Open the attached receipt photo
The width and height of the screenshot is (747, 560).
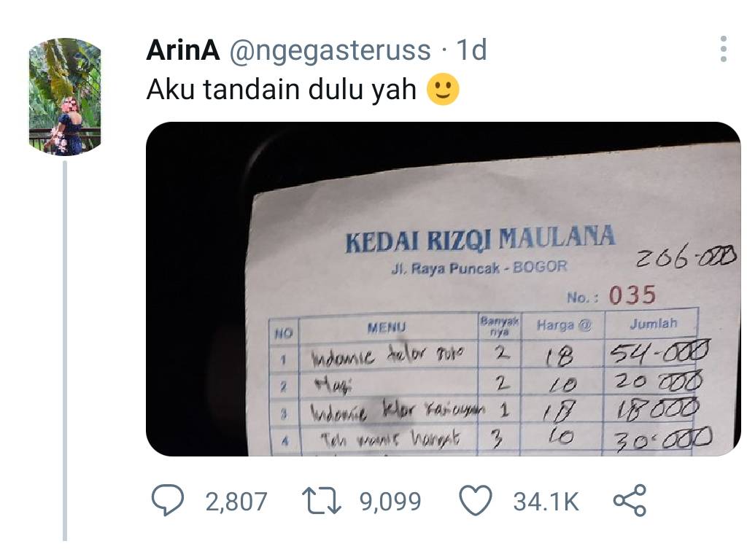(443, 289)
